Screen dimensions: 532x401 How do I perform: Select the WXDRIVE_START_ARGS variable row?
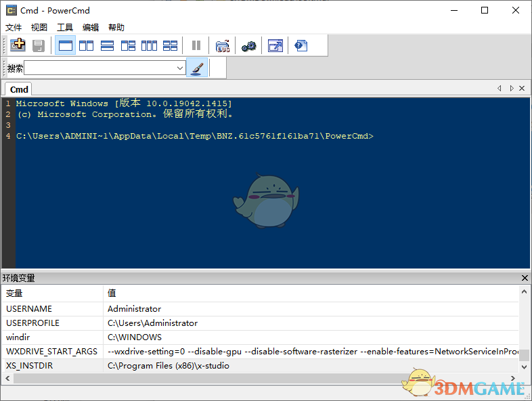click(x=261, y=352)
